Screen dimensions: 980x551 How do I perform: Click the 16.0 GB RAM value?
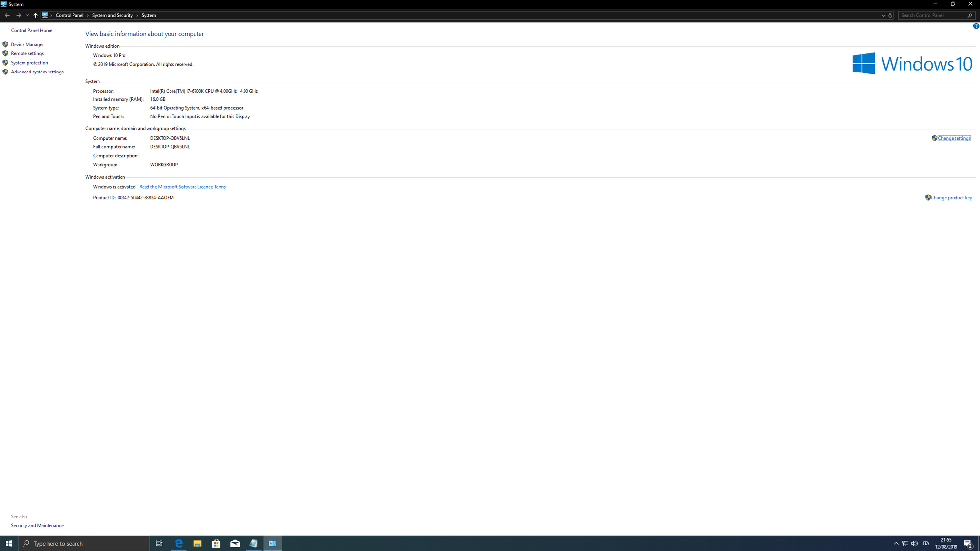tap(158, 99)
